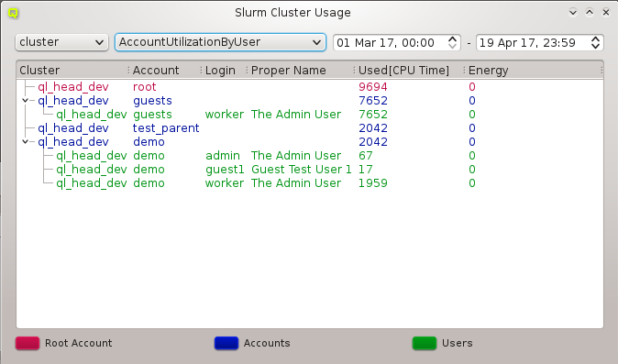This screenshot has height=364, width=618.
Task: Select the test_parent account row
Action: pos(310,128)
